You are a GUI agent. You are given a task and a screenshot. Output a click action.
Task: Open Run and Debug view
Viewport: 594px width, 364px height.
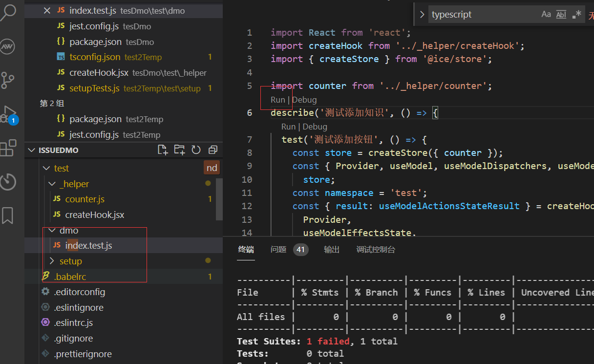coord(9,114)
